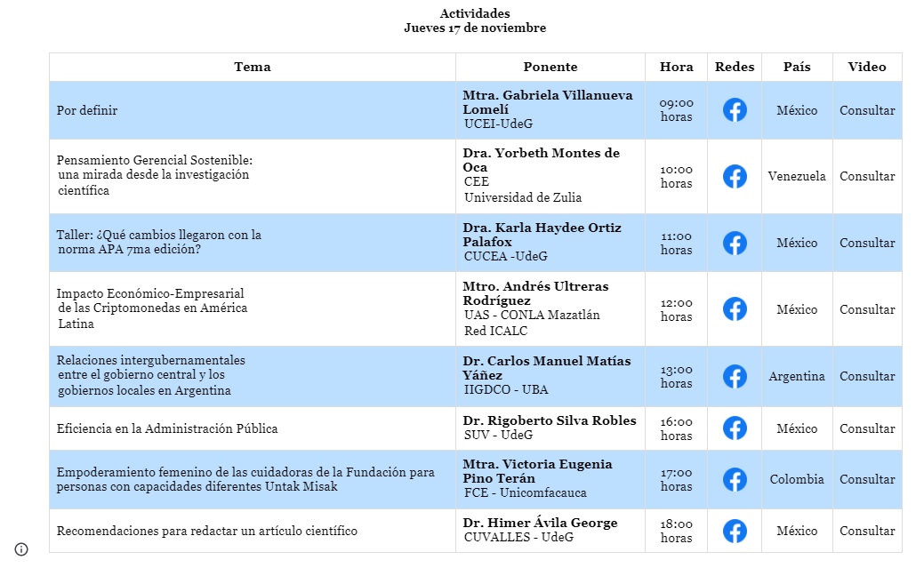Click Facebook icon in the Argentina row
The width and height of the screenshot is (924, 568).
coord(735,377)
